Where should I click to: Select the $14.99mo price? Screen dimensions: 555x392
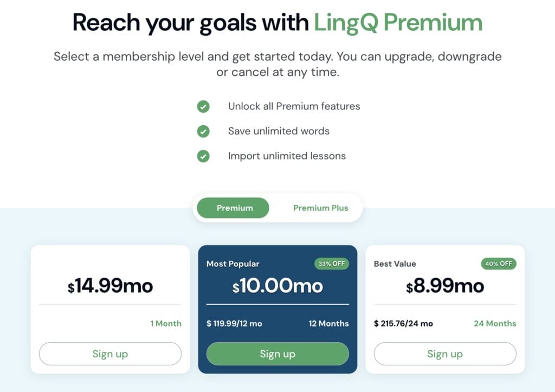point(110,286)
